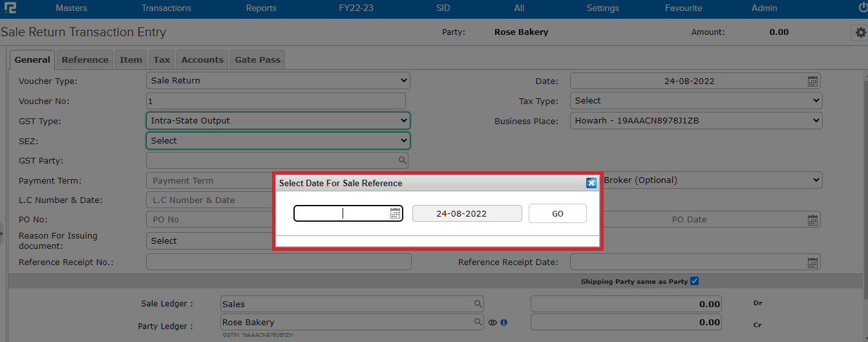The image size is (868, 342).
Task: Click search icon in GST Party field
Action: pyautogui.click(x=402, y=160)
